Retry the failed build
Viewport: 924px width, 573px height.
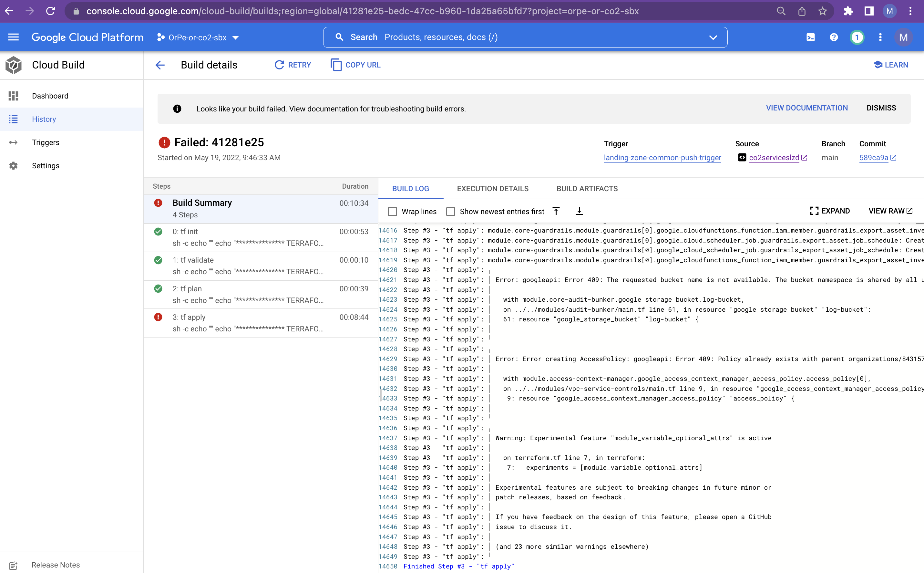click(x=293, y=65)
